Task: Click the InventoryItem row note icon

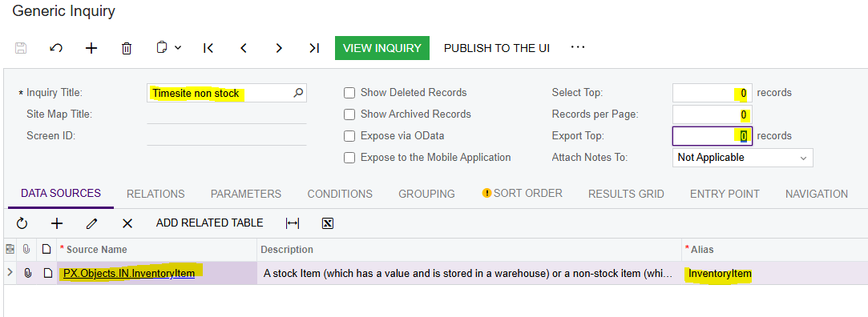Action: (47, 273)
